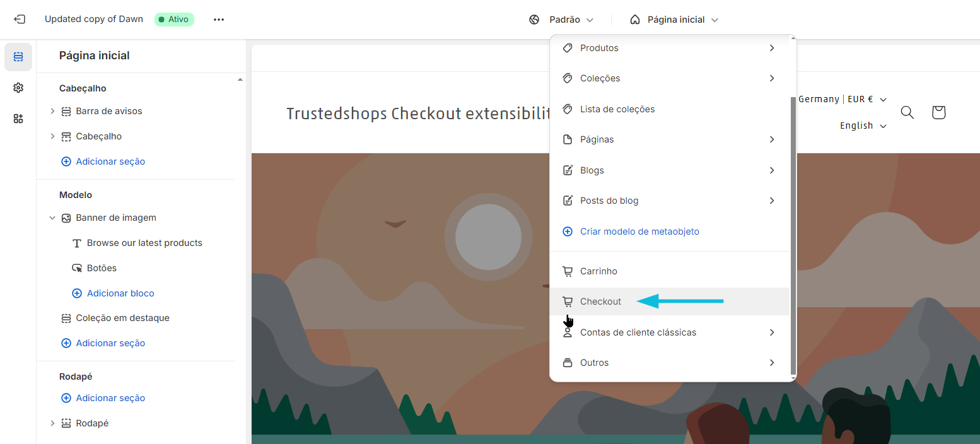Click the template menu scrollbar

pos(793,235)
